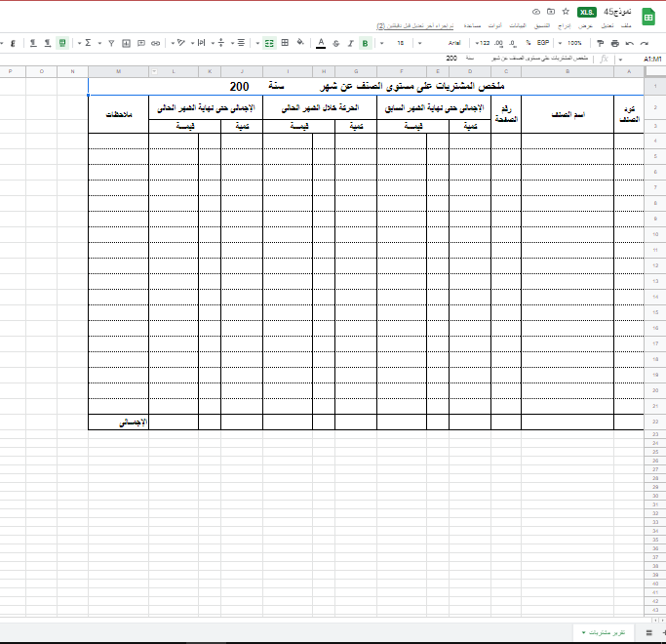Click the print icon
The width and height of the screenshot is (666, 644).
point(614,43)
